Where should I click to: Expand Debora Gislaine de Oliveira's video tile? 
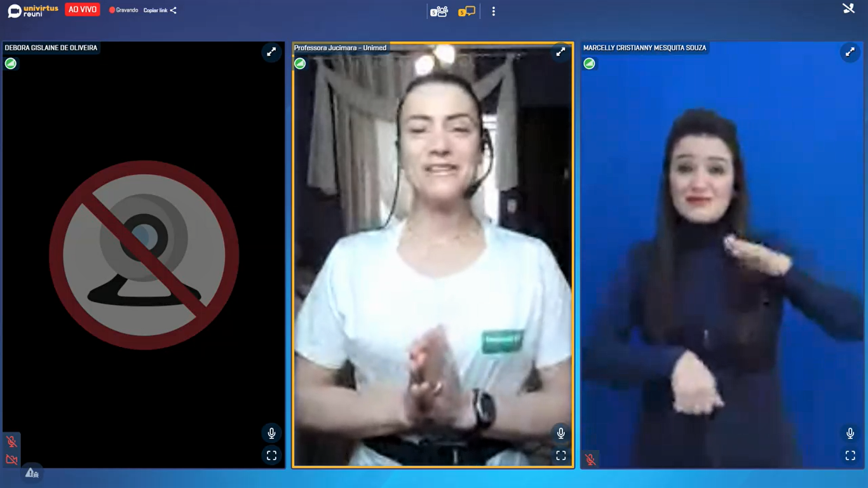[271, 52]
